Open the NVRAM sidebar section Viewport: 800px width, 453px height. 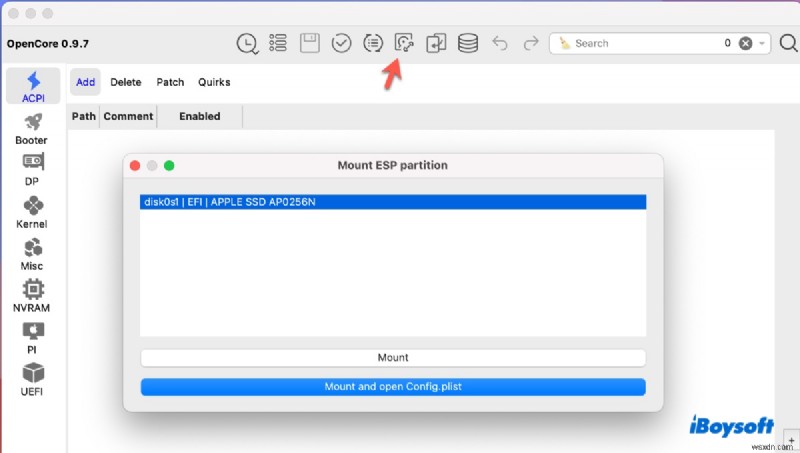[32, 296]
